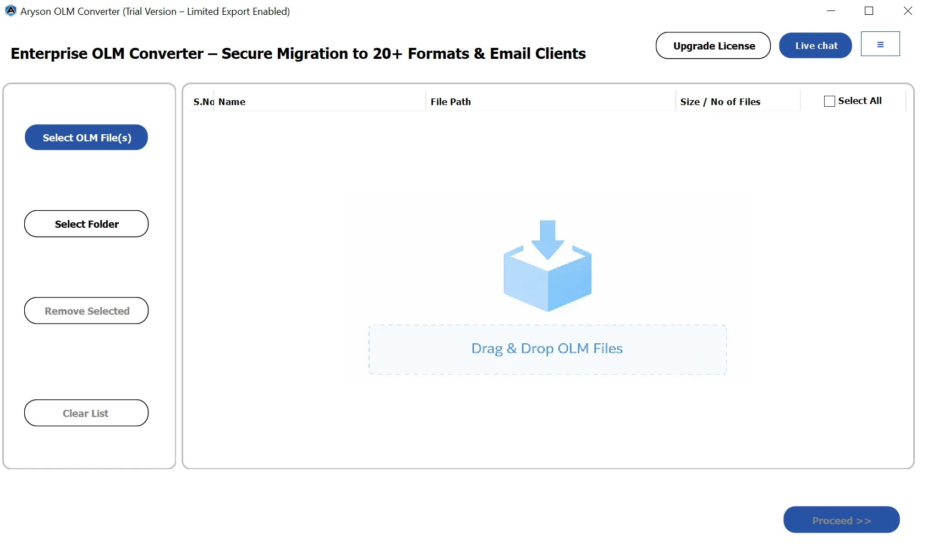
Task: Open Upgrade License
Action: tap(713, 46)
